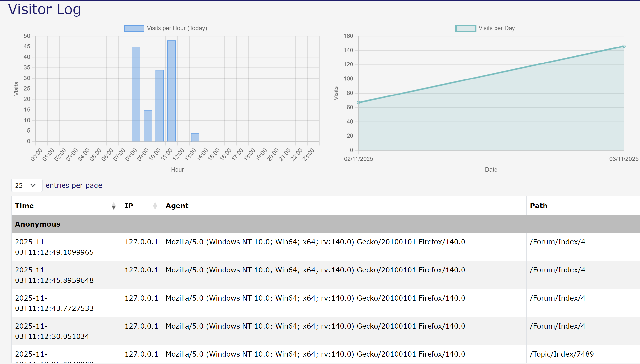The width and height of the screenshot is (640, 364).
Task: Click the small 13:00 bar
Action: [x=195, y=137]
